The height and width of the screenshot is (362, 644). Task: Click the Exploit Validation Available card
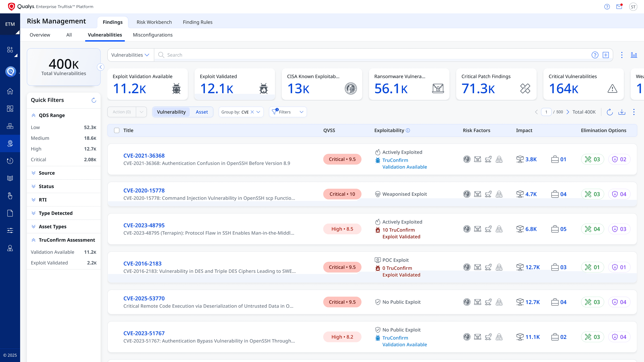pyautogui.click(x=148, y=84)
